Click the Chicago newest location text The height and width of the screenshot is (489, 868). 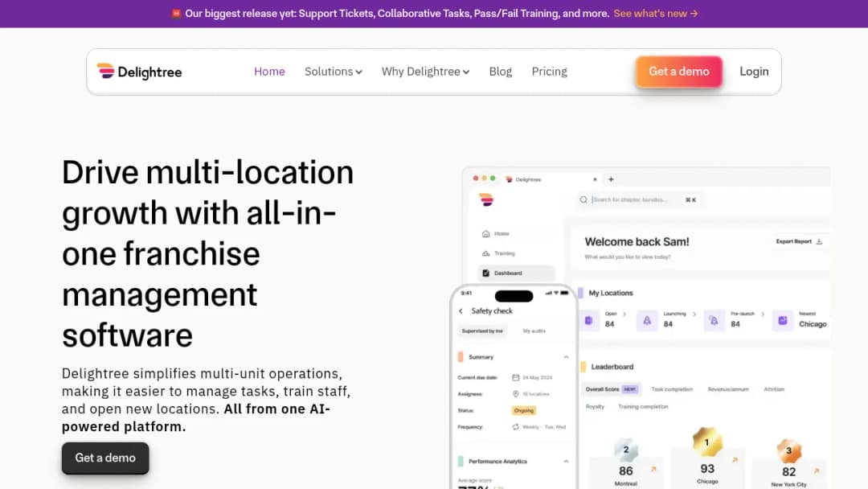click(x=813, y=324)
